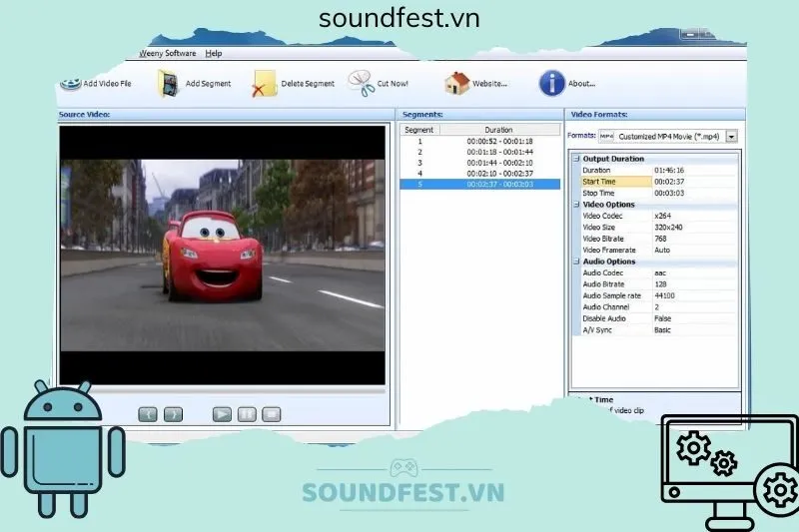
Task: Click the Add Video File label
Action: (x=108, y=84)
